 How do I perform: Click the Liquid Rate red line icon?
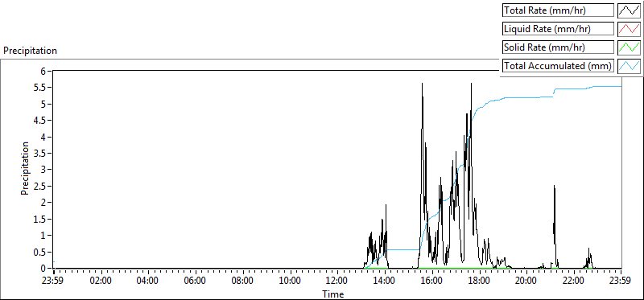tap(629, 29)
